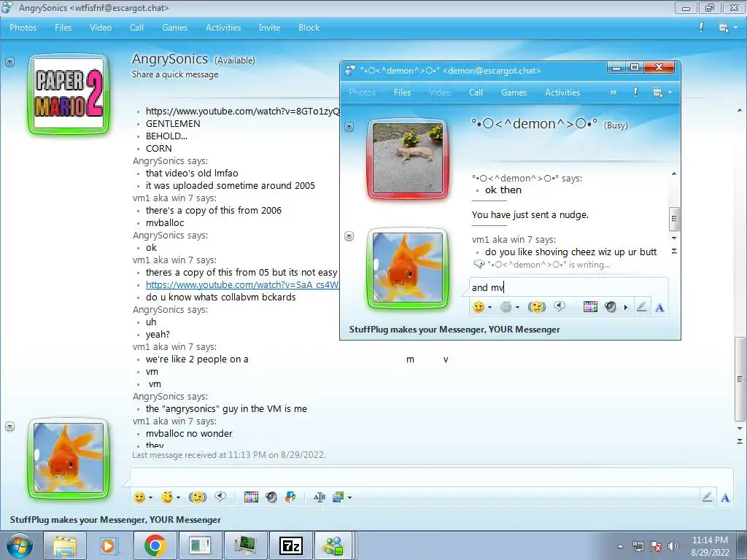
Task: Open picture share dropdown arrow in AngrySonics toolbar
Action: pyautogui.click(x=349, y=497)
